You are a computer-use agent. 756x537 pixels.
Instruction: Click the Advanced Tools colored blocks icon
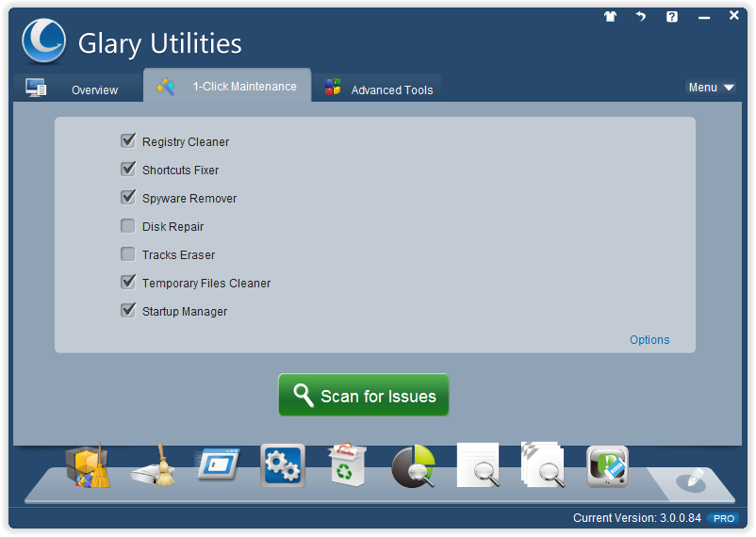click(333, 88)
